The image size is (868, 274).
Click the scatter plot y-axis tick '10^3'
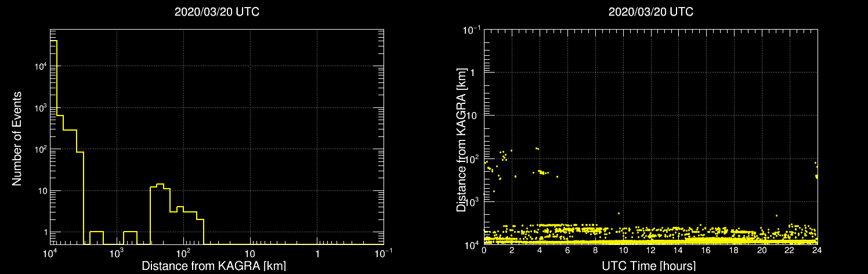472,201
